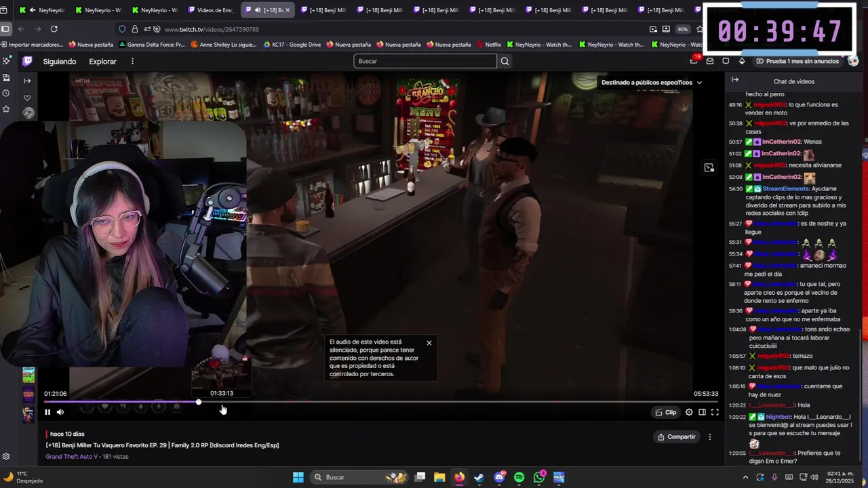Image resolution: width=868 pixels, height=488 pixels.
Task: Open Anne Shirley bookmark
Action: pos(224,45)
